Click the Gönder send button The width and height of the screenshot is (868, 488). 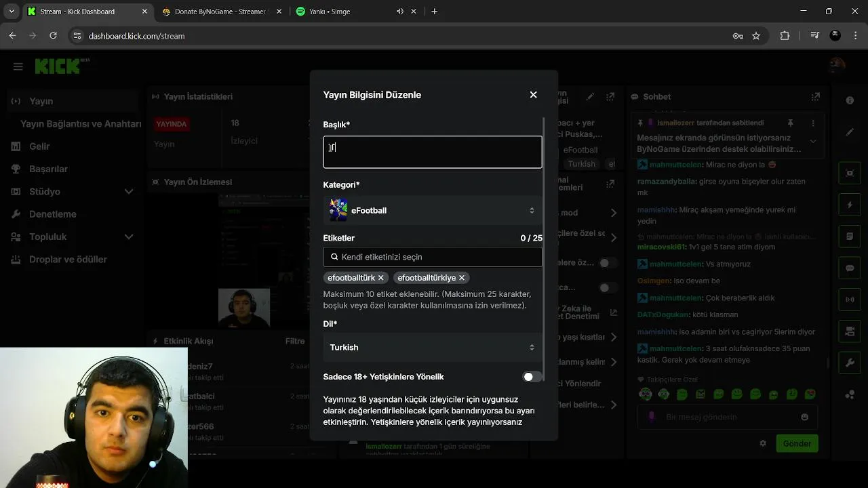click(x=797, y=443)
